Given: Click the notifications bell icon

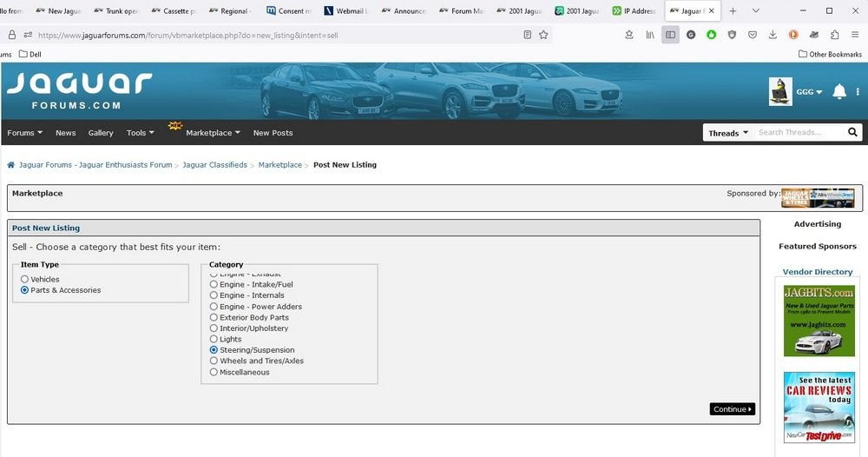Looking at the screenshot, I should [x=838, y=92].
